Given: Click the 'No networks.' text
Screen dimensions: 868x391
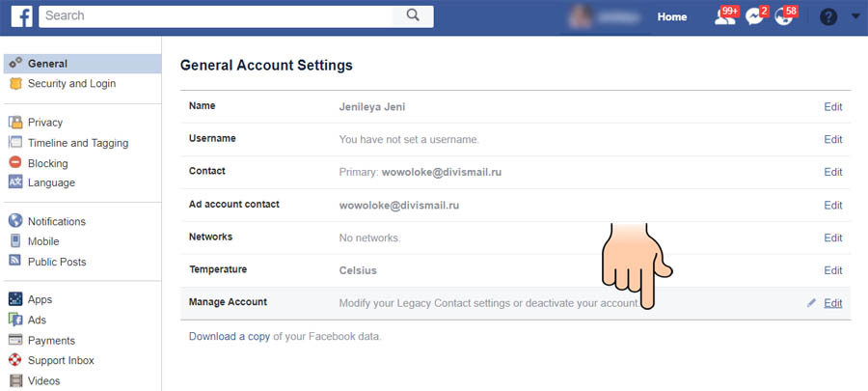Looking at the screenshot, I should tap(369, 238).
